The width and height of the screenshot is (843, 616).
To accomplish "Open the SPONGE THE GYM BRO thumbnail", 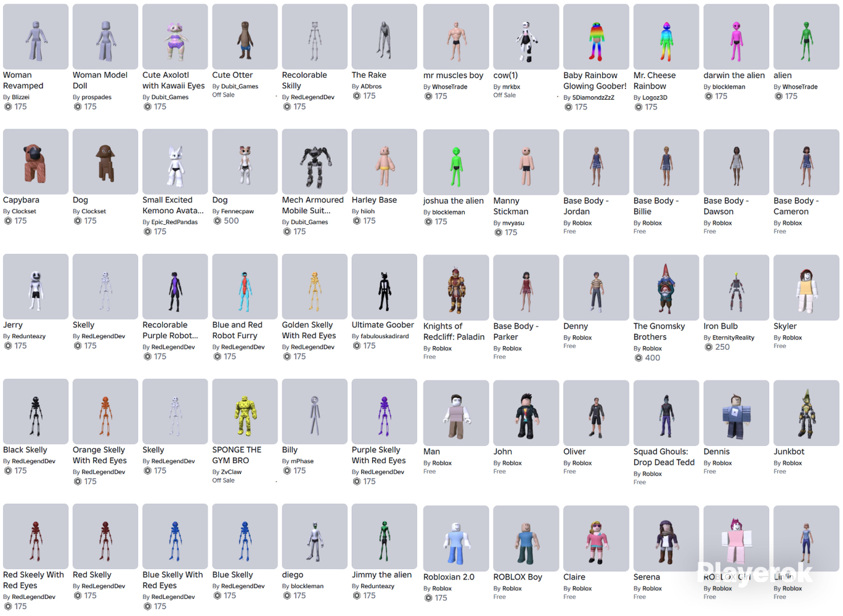I will click(245, 411).
